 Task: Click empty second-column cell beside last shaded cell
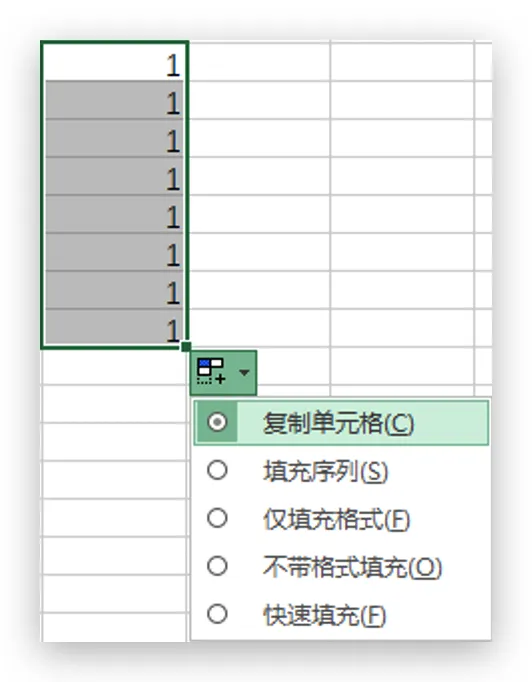point(260,328)
